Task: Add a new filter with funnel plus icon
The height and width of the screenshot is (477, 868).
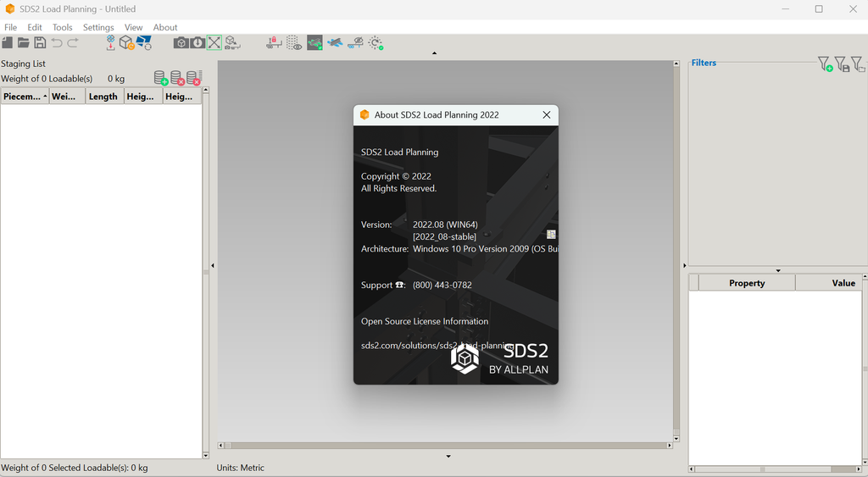Action: [825, 64]
